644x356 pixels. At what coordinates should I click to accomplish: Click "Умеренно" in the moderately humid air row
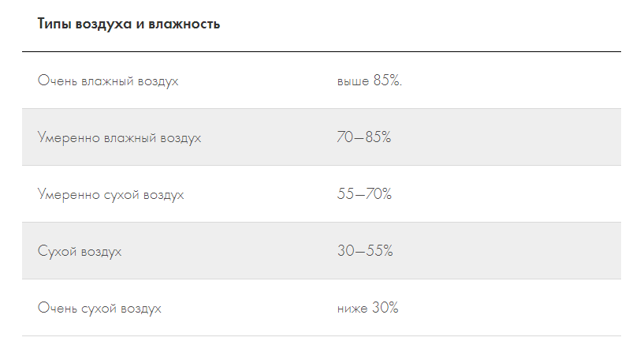pyautogui.click(x=69, y=138)
